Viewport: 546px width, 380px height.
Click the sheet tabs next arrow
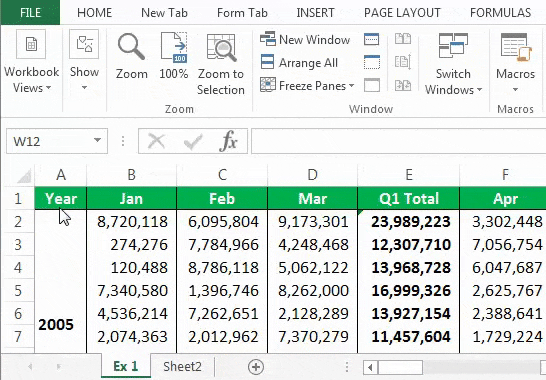[x=59, y=367]
